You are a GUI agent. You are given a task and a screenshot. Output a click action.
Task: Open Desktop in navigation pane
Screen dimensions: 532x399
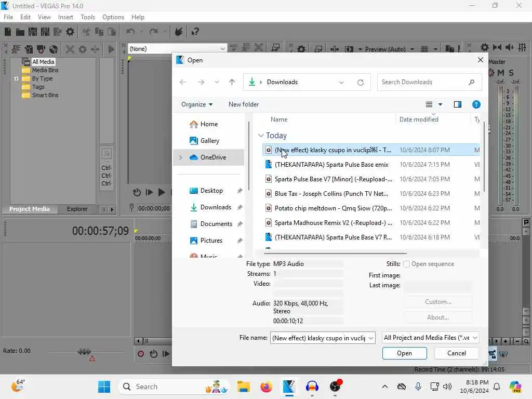click(x=211, y=191)
